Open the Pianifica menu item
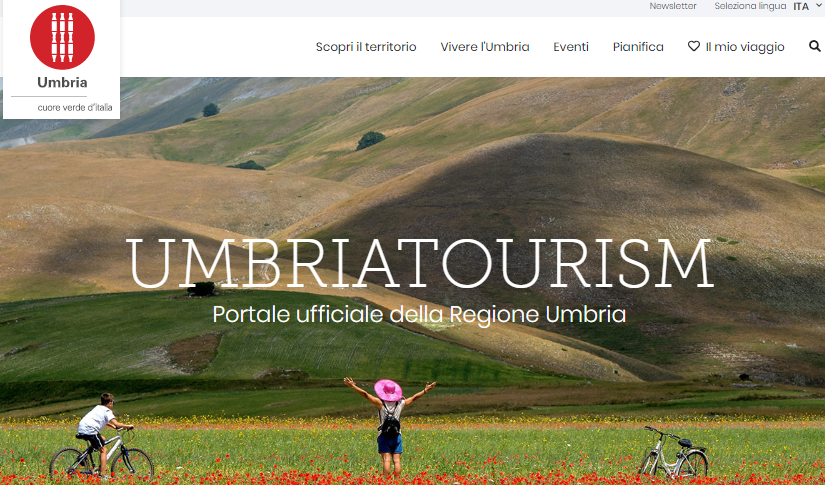825x485 pixels. click(x=638, y=47)
